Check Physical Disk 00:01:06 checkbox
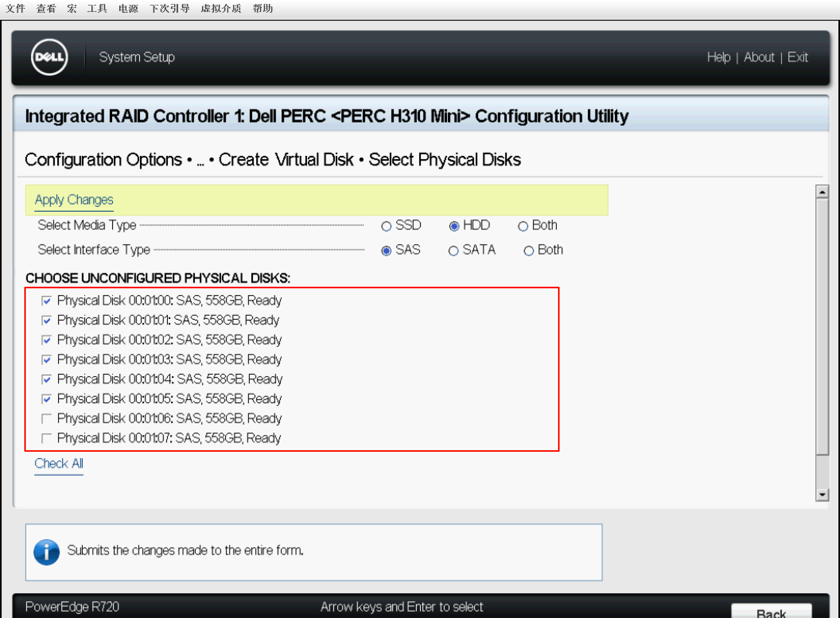 [x=47, y=419]
